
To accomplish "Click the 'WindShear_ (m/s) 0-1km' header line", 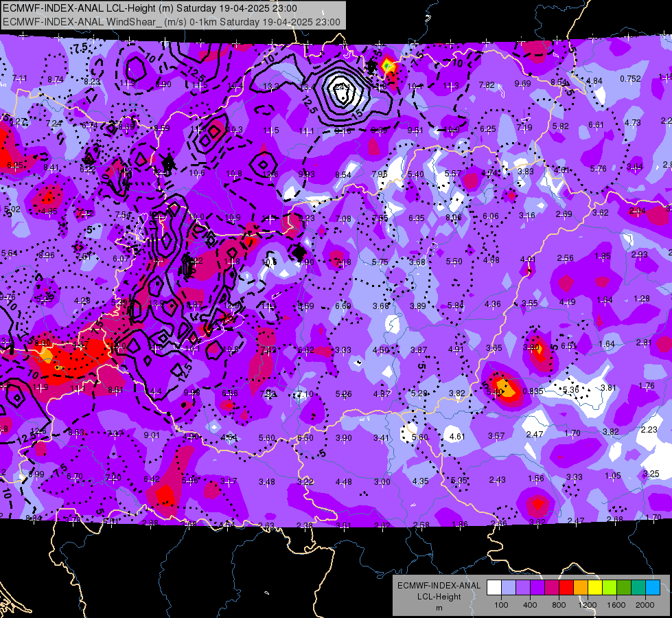I will point(172,22).
